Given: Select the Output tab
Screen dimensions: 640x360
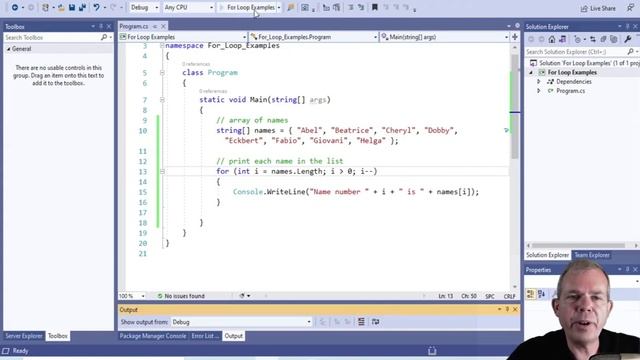Looking at the screenshot, I should click(x=233, y=336).
